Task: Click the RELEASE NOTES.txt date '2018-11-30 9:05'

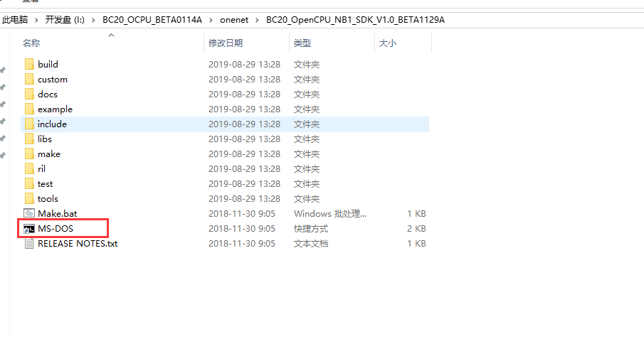Action: [x=242, y=243]
